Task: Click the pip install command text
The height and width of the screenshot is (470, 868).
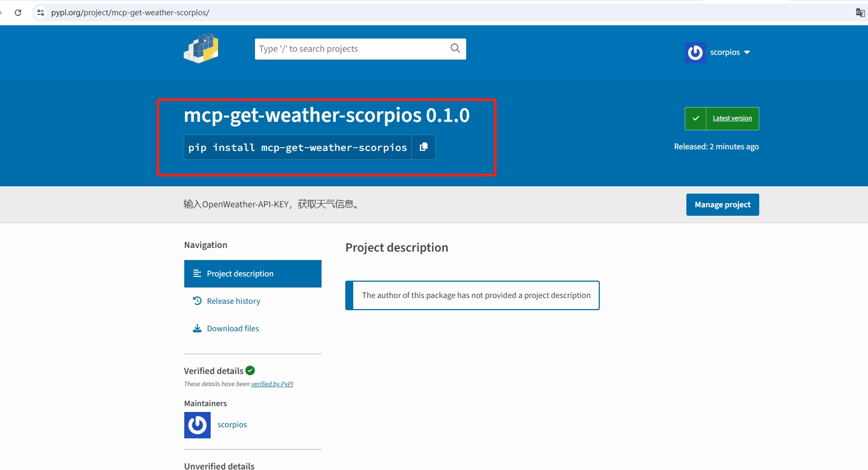Action: tap(298, 148)
